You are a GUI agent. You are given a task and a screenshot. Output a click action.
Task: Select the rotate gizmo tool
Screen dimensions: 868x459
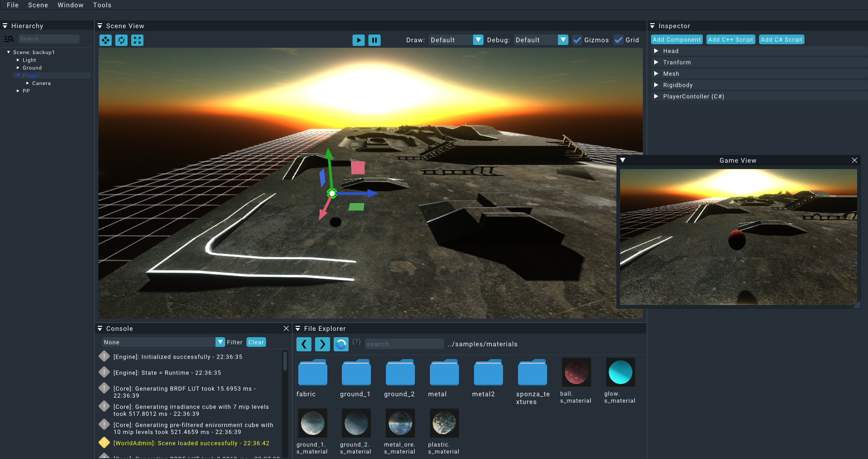(x=121, y=40)
